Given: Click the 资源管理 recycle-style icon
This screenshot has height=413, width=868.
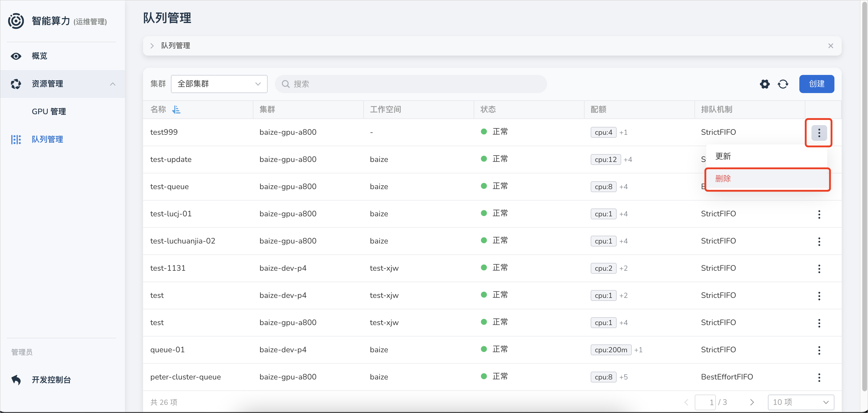Looking at the screenshot, I should click(16, 84).
